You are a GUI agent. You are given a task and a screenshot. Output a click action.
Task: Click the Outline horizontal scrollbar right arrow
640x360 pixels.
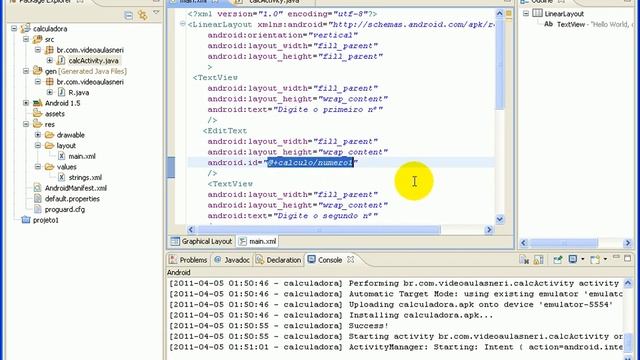628,243
